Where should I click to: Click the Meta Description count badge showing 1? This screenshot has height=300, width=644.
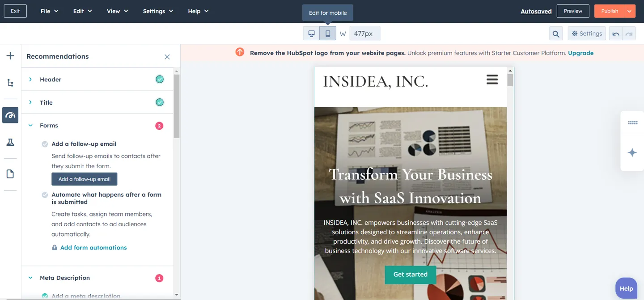coord(159,278)
